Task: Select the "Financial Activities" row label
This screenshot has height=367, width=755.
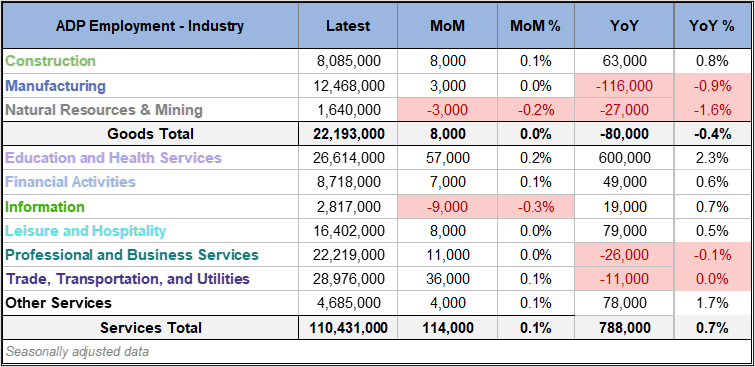Action: 70,182
